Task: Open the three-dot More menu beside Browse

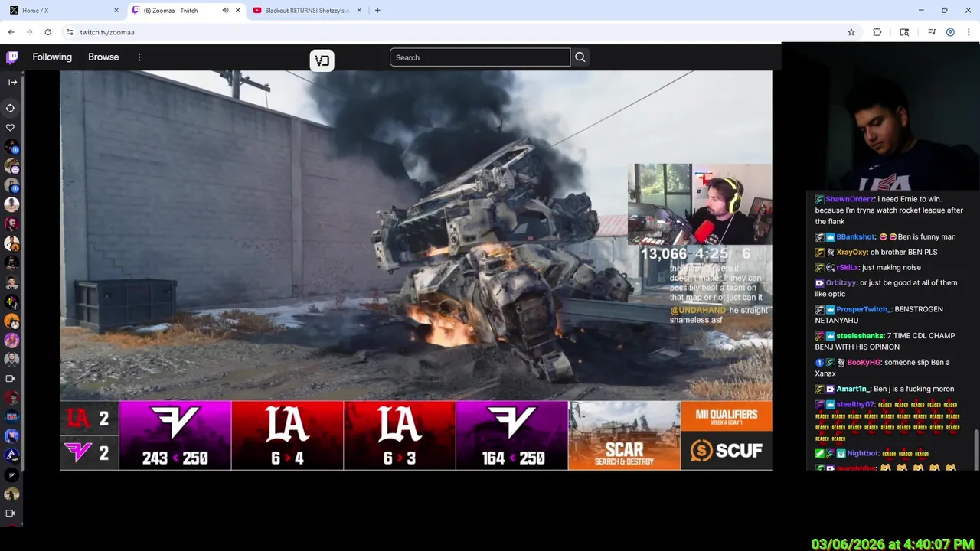Action: tap(139, 57)
